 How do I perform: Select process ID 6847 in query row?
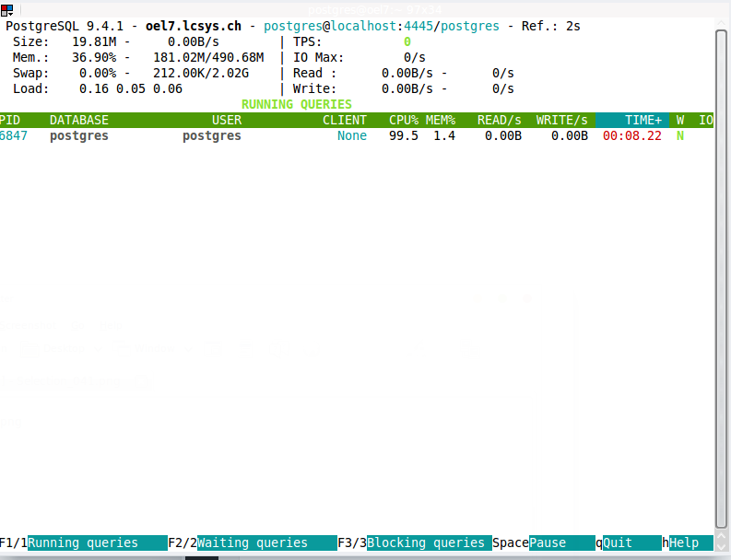coord(13,135)
